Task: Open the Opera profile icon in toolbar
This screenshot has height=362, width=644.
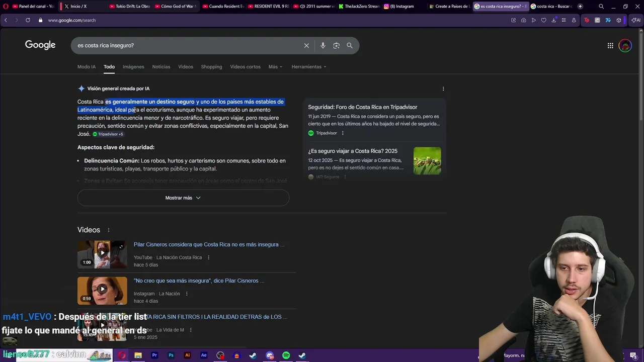Action: click(x=574, y=20)
